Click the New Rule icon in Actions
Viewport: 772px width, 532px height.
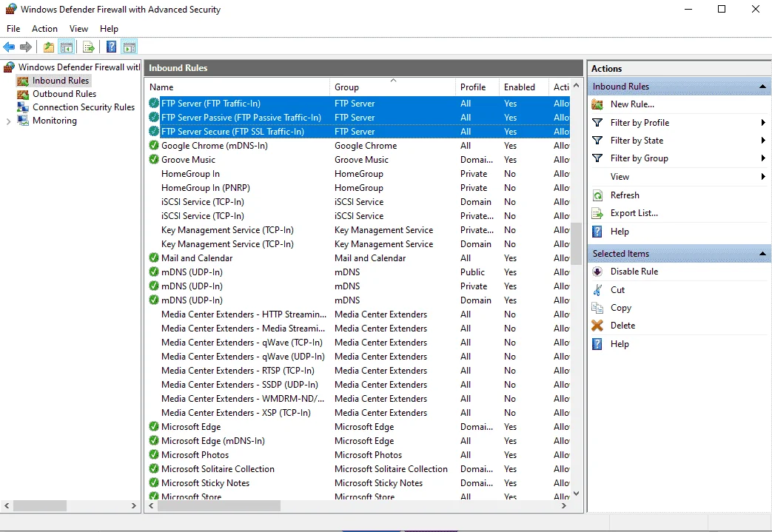tap(597, 104)
